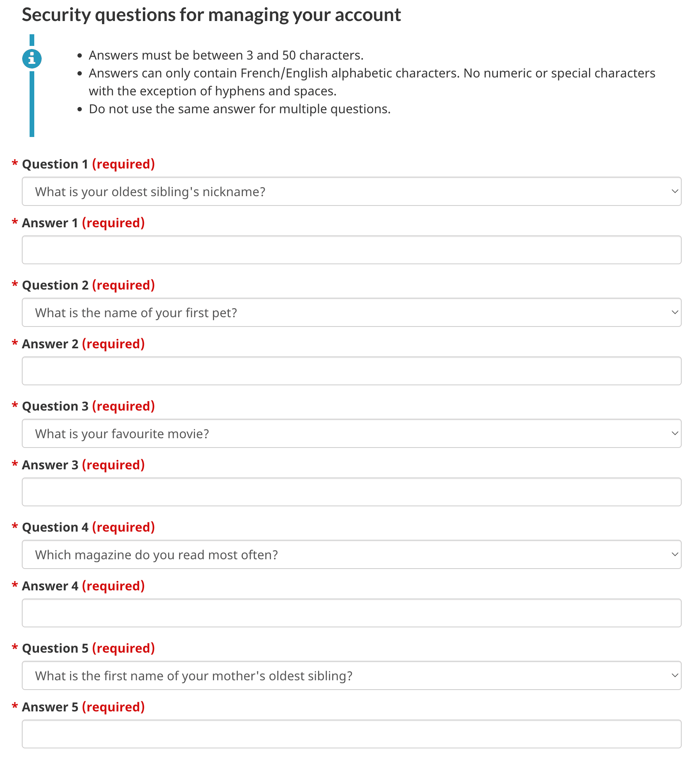Screen dimensions: 700x762
Task: Click the Question 1 dropdown chevron arrow
Action: click(x=675, y=191)
